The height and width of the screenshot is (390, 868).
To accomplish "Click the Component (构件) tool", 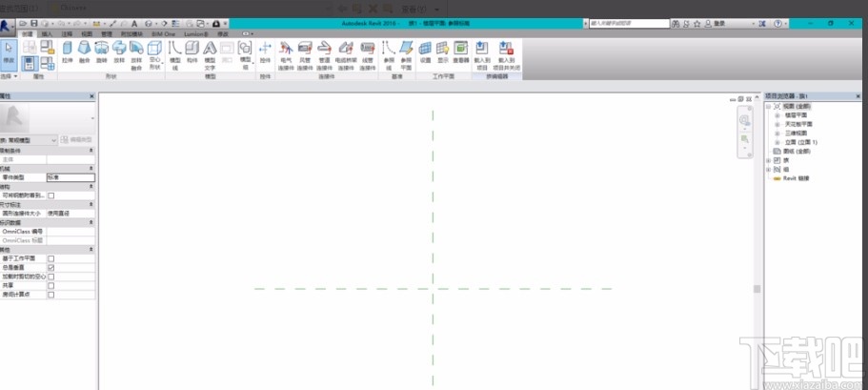I will point(192,51).
